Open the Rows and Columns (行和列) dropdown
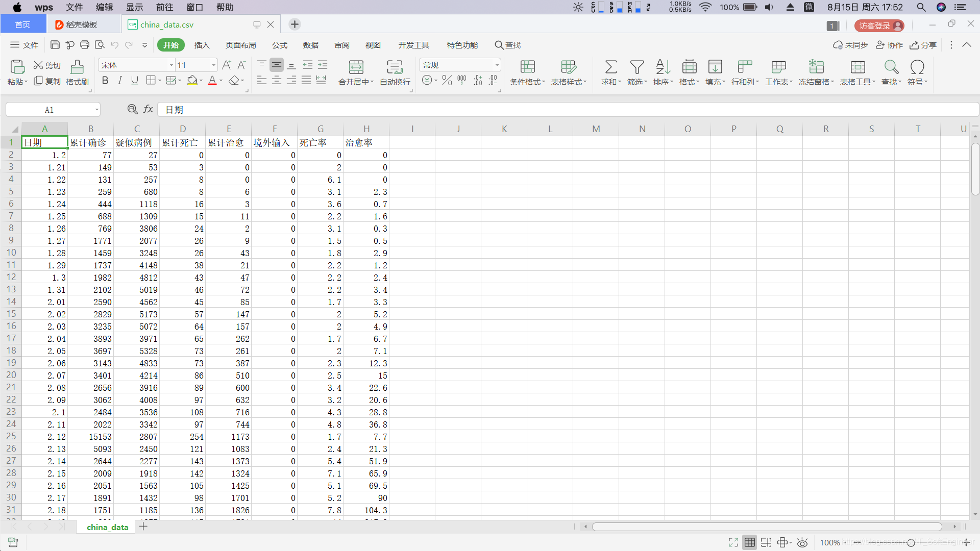 pos(745,82)
